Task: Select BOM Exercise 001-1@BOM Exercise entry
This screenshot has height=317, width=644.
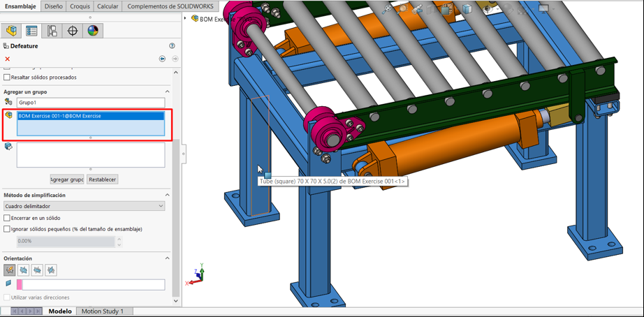Action: click(90, 116)
